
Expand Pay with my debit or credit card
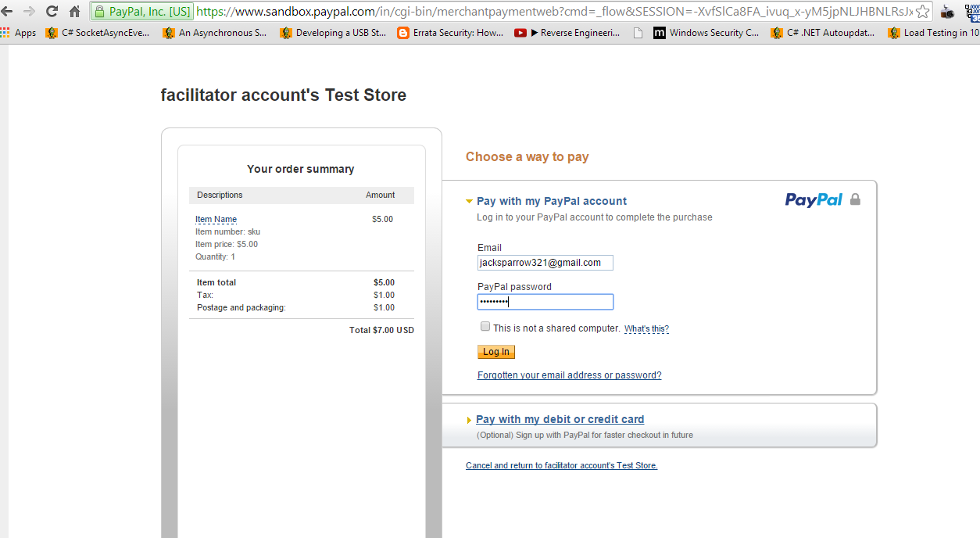(x=469, y=421)
